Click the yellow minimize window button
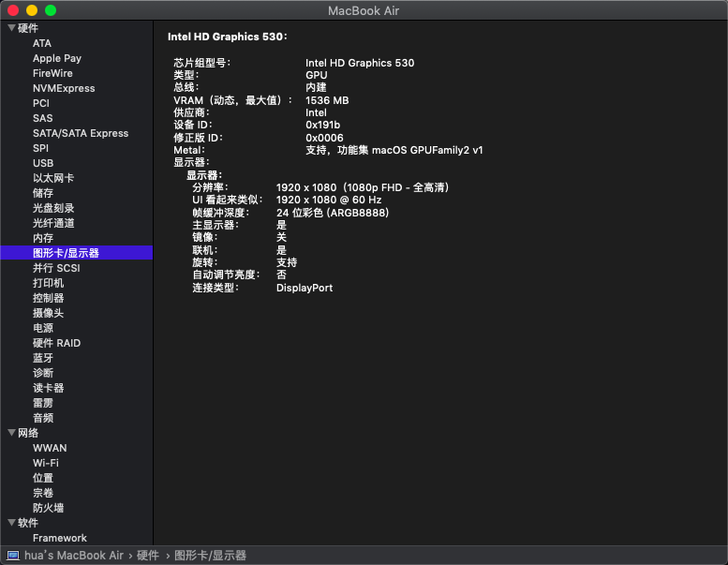 (32, 10)
